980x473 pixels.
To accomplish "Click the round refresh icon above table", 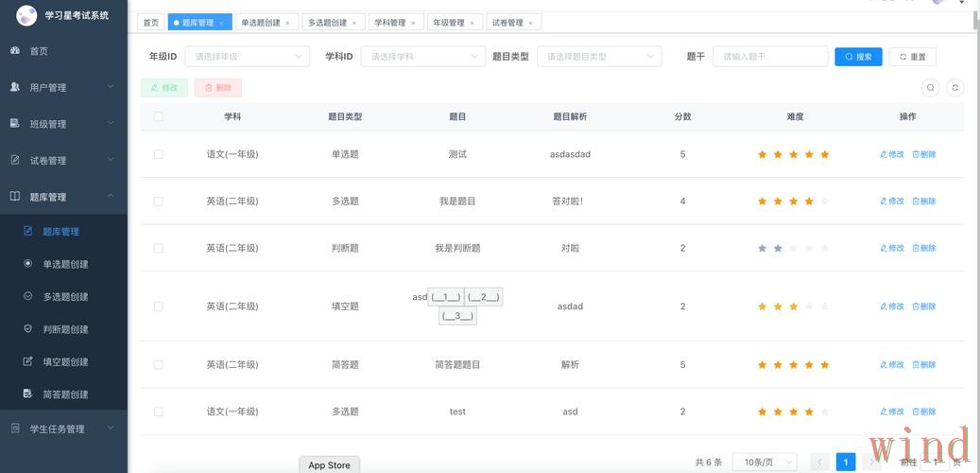I will coord(955,87).
